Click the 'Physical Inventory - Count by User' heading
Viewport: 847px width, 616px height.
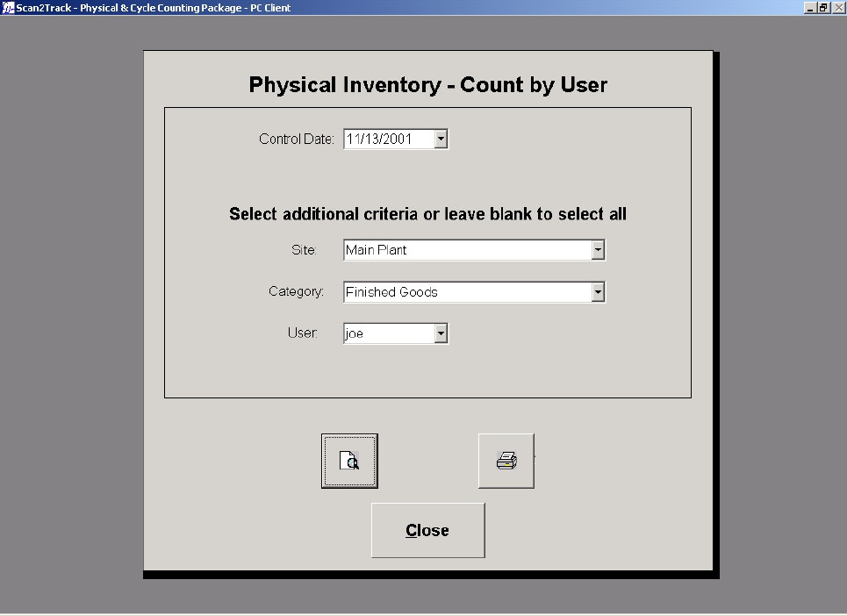(427, 85)
